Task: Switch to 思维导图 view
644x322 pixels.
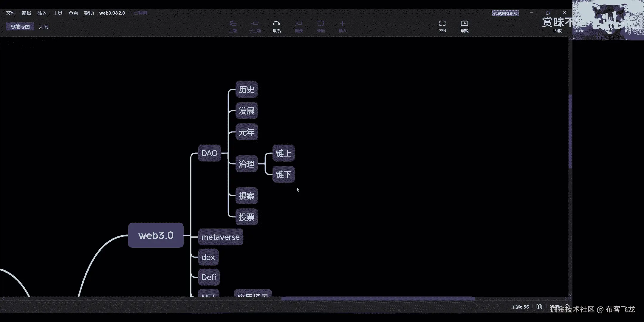Action: (x=20, y=27)
